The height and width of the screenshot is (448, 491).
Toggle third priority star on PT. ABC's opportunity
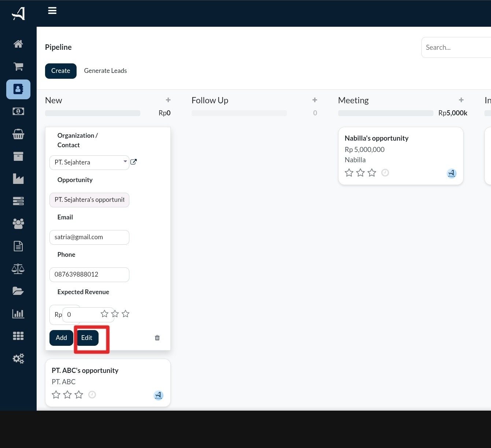(x=79, y=395)
